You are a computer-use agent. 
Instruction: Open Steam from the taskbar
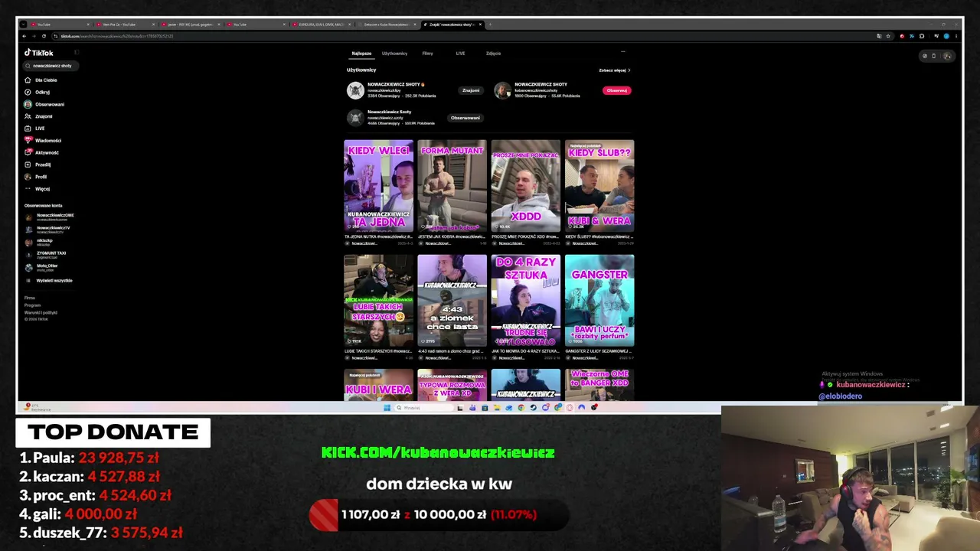(x=534, y=408)
